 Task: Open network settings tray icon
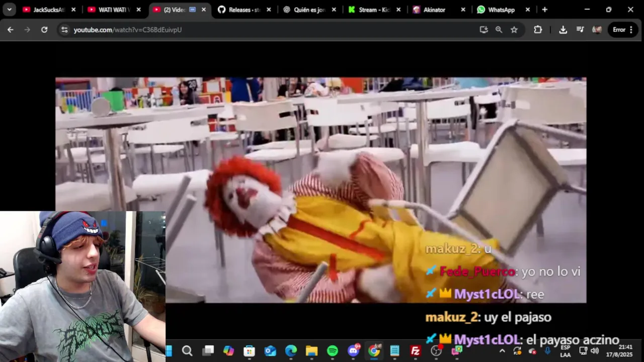[583, 351]
